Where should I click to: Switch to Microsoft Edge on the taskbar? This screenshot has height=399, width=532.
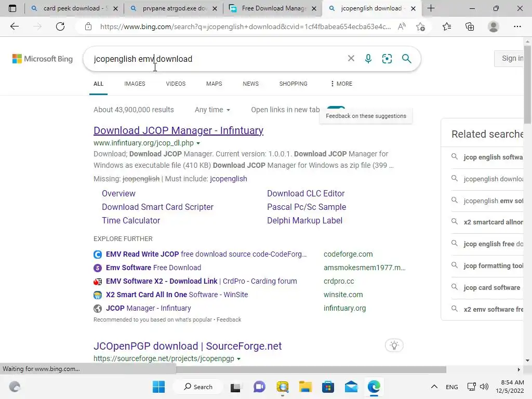click(374, 387)
